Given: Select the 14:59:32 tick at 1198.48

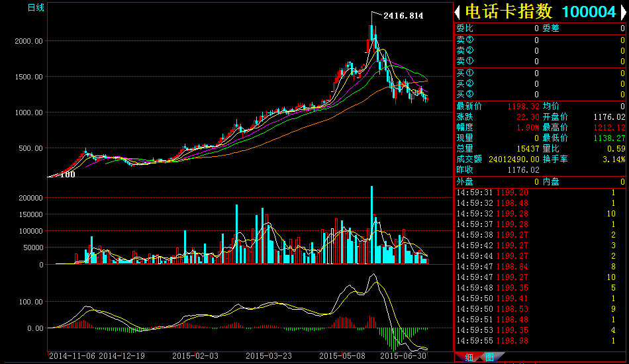Looking at the screenshot, I should 540,203.
